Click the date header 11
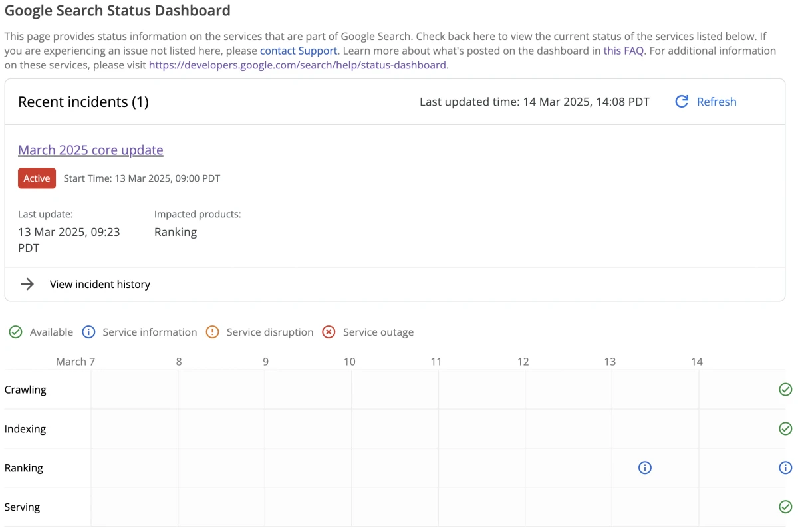This screenshot has height=532, width=798. click(x=436, y=362)
